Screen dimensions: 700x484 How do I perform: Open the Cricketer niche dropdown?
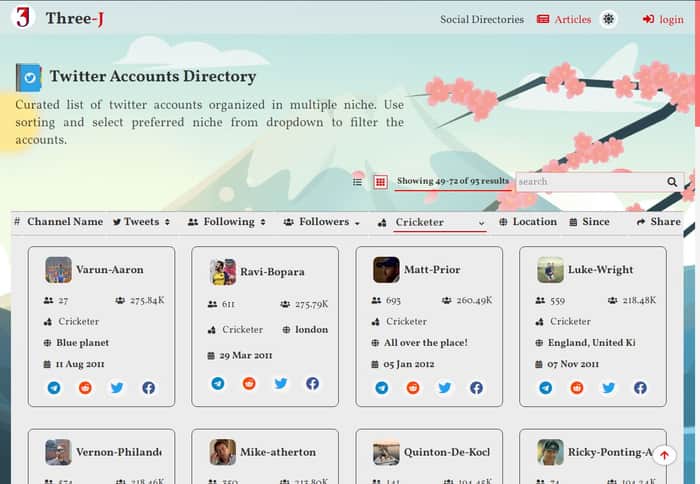point(439,222)
